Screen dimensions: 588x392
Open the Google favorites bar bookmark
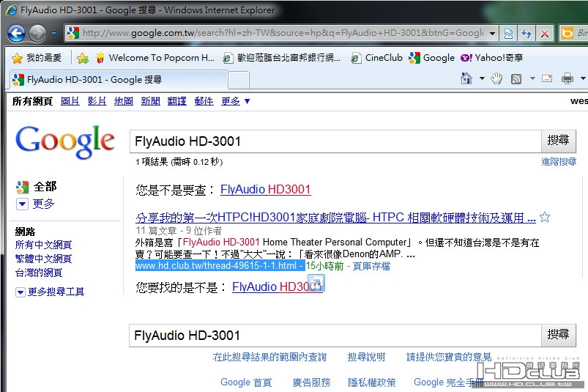pyautogui.click(x=431, y=58)
